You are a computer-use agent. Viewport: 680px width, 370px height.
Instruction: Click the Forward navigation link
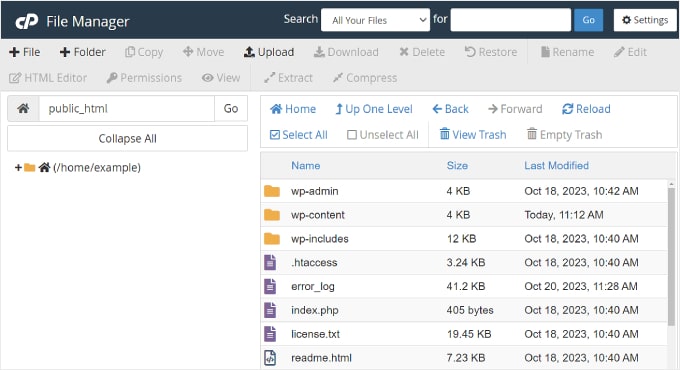(515, 109)
